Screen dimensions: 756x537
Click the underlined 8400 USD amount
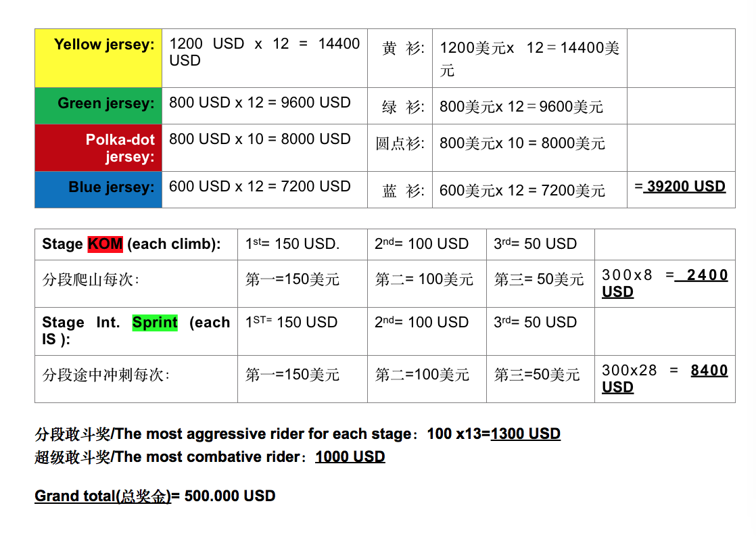coord(665,379)
